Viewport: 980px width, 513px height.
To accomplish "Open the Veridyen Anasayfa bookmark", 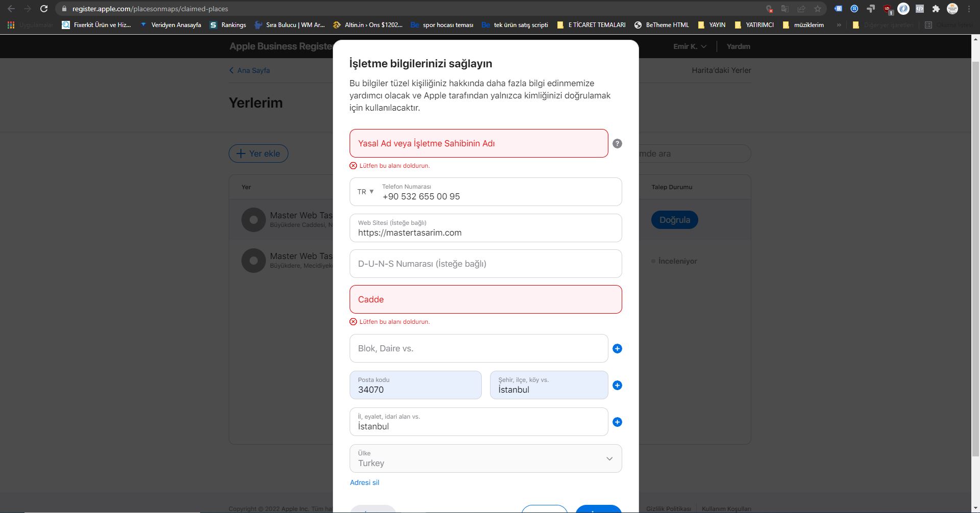I will (x=170, y=24).
